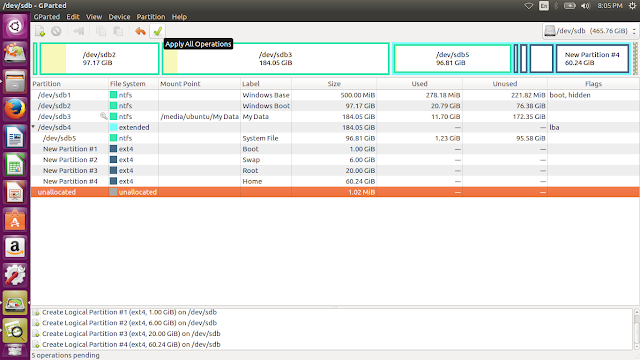Click the ext4 color swatch for New Partition #1
The height and width of the screenshot is (360, 640).
[x=113, y=149]
